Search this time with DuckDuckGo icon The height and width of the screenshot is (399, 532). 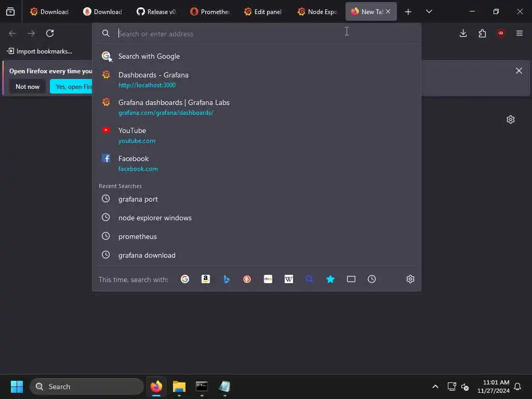tap(247, 279)
